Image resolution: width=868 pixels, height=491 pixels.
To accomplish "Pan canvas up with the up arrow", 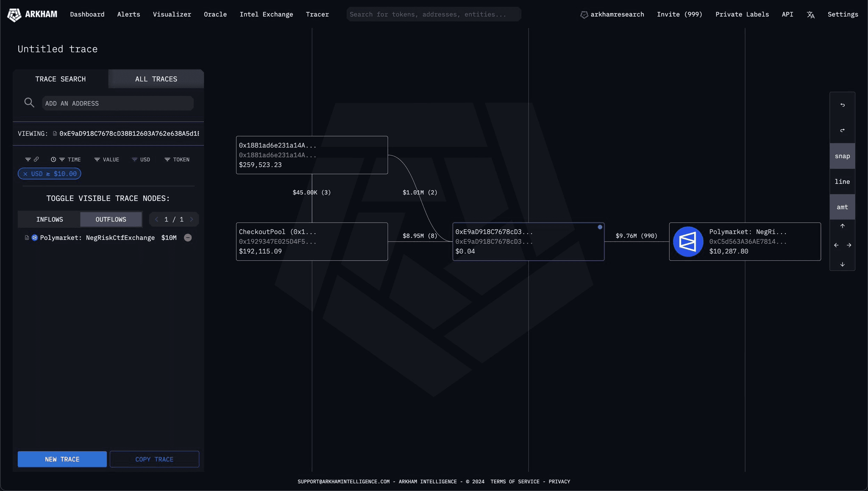I will [842, 226].
